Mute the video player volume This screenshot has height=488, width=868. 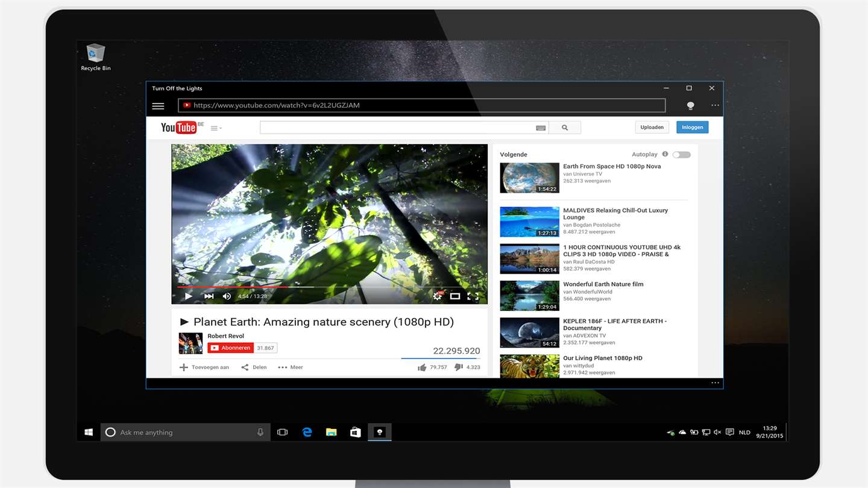pos(227,296)
